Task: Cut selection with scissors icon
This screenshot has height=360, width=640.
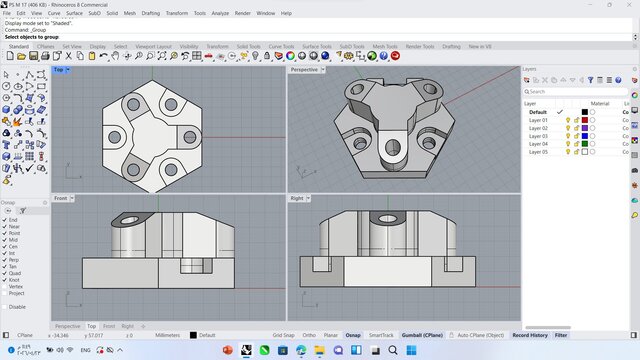Action: pos(69,56)
